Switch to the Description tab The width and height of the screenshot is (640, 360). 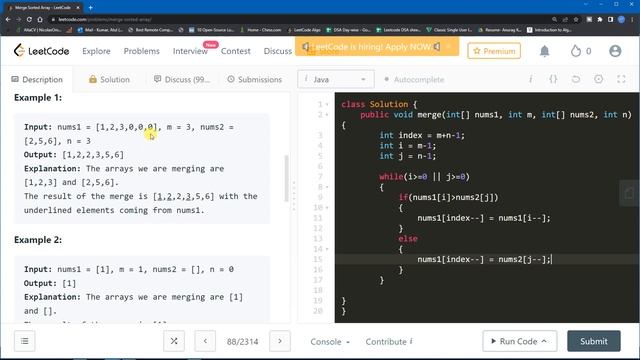pyautogui.click(x=37, y=79)
